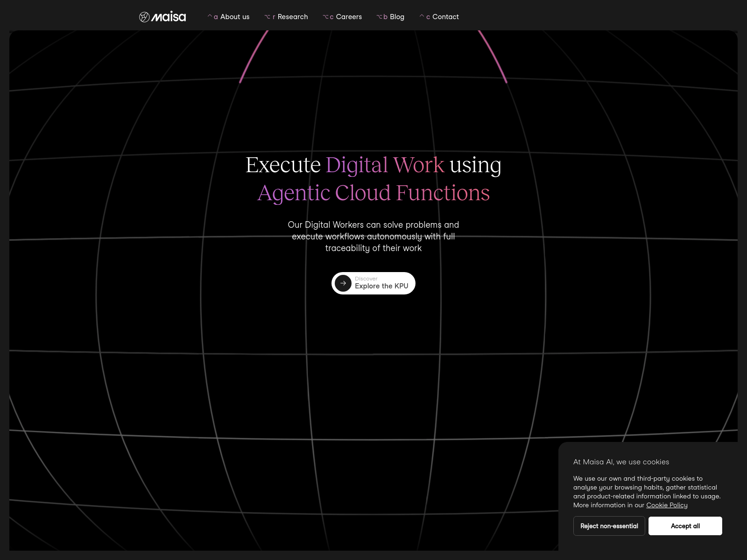Viewport: 747px width, 560px height.
Task: Click the Maisa wordmark in the header
Action: click(169, 16)
